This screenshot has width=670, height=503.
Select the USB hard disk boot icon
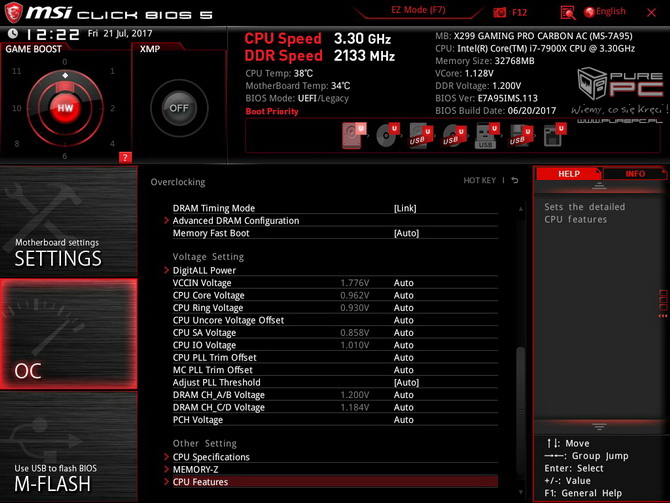pyautogui.click(x=420, y=135)
